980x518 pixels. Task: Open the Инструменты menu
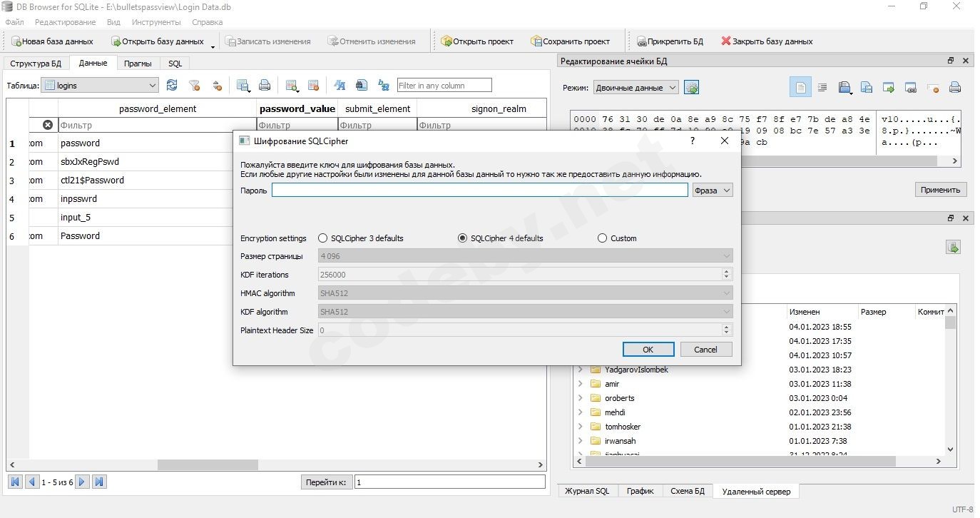point(155,22)
